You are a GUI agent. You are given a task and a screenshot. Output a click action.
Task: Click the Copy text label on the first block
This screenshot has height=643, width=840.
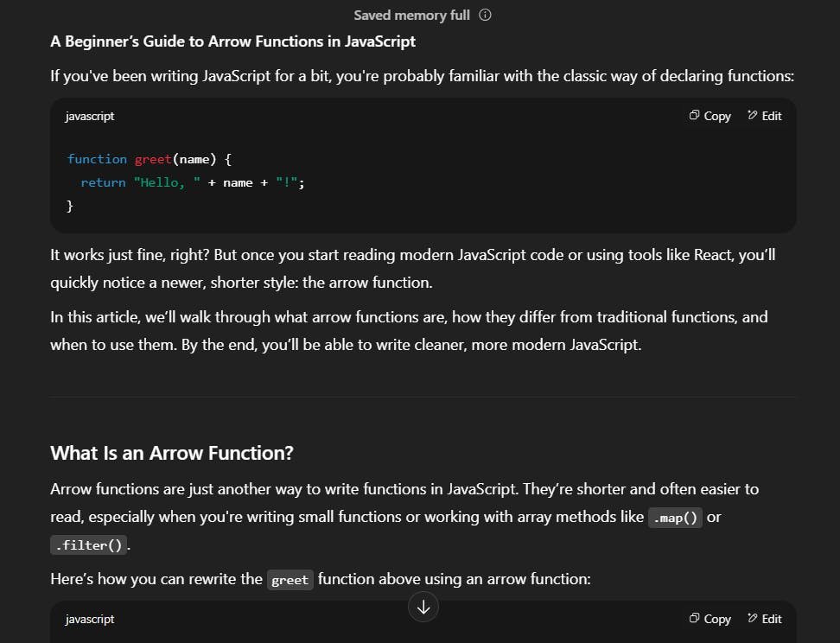(x=716, y=115)
